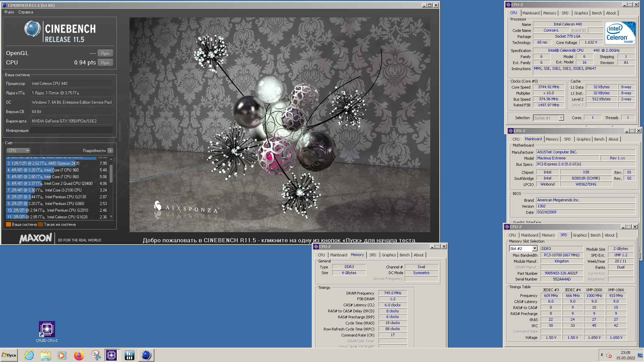Open the file explorer taskbar icon

point(46,355)
